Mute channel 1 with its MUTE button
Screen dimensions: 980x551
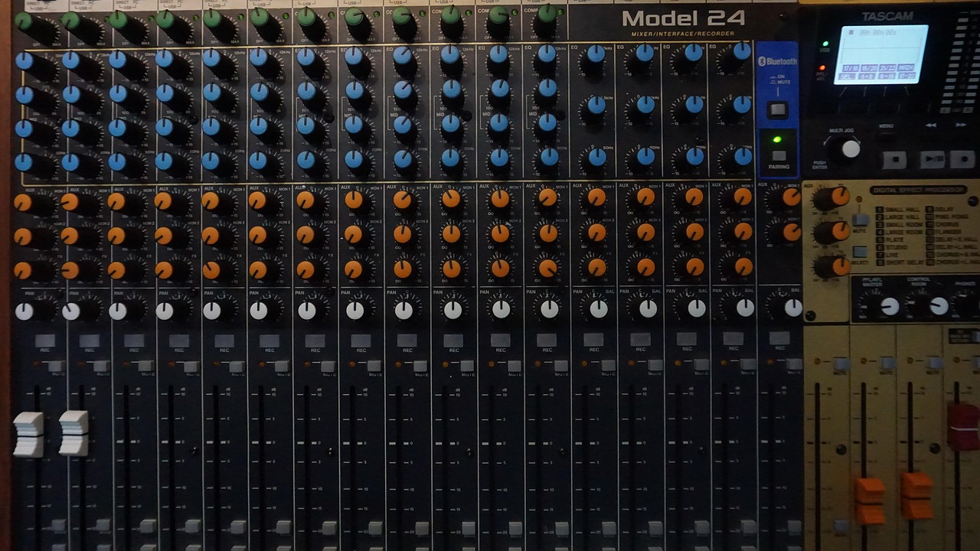55,367
